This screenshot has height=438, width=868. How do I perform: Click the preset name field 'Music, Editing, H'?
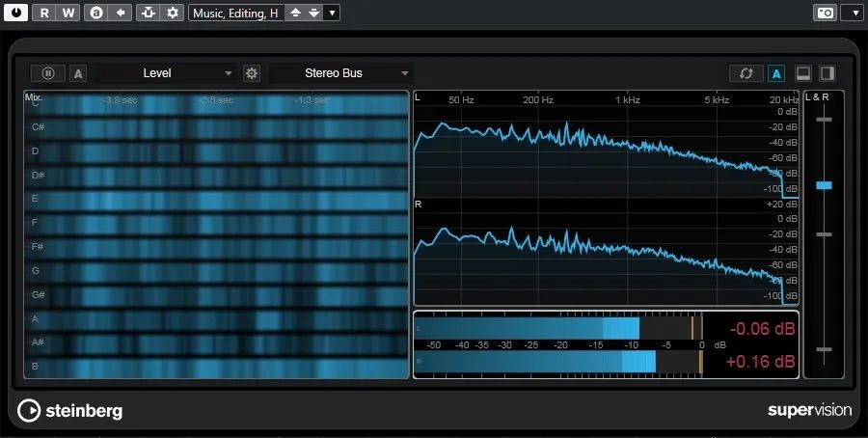(x=236, y=13)
